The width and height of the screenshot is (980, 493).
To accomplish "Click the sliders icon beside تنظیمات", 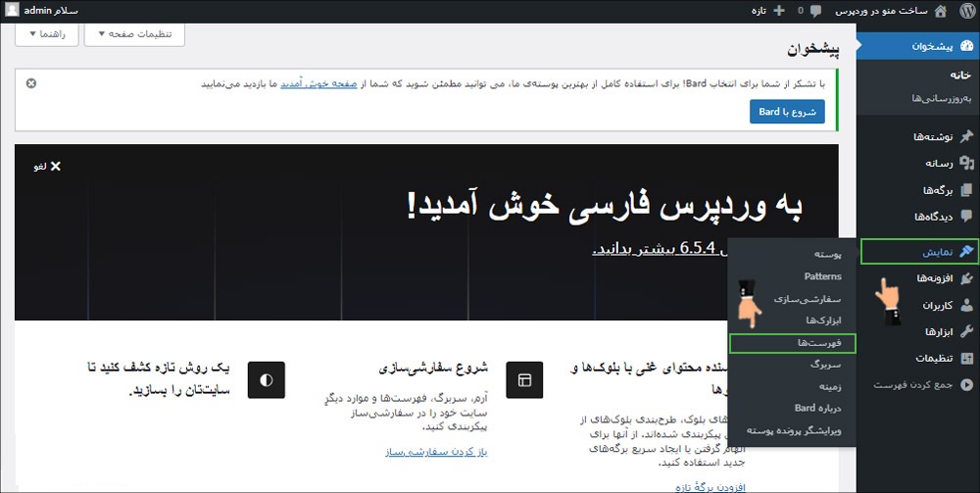I will tap(966, 358).
